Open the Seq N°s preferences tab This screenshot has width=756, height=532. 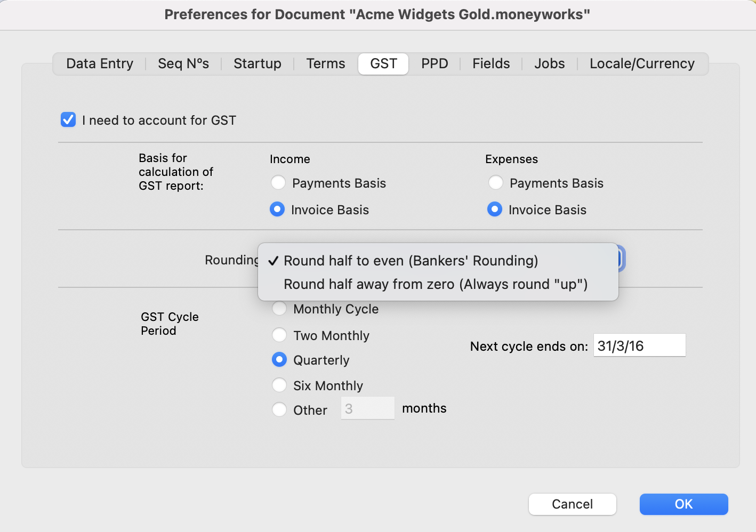(183, 63)
